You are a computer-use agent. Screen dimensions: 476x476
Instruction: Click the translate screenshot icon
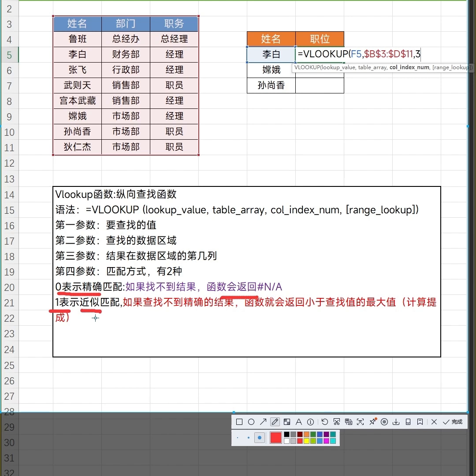[x=349, y=422]
